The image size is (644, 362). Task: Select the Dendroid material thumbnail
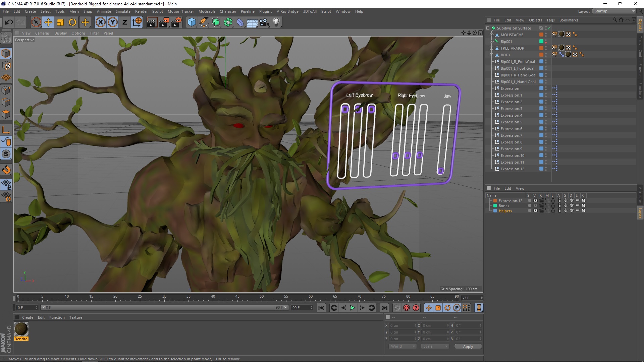[x=21, y=329]
